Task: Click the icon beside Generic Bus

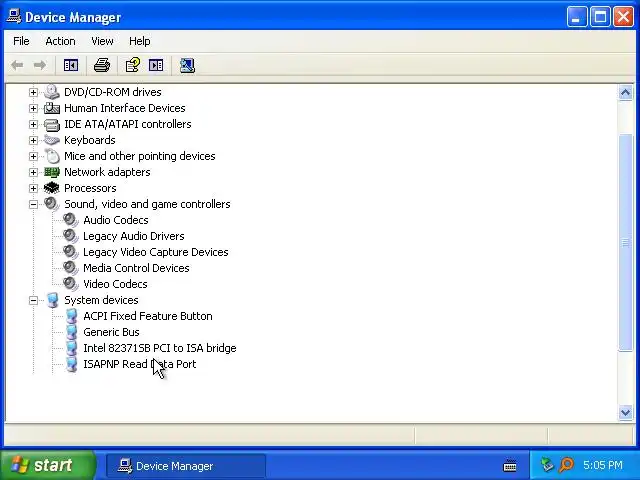Action: pos(71,332)
